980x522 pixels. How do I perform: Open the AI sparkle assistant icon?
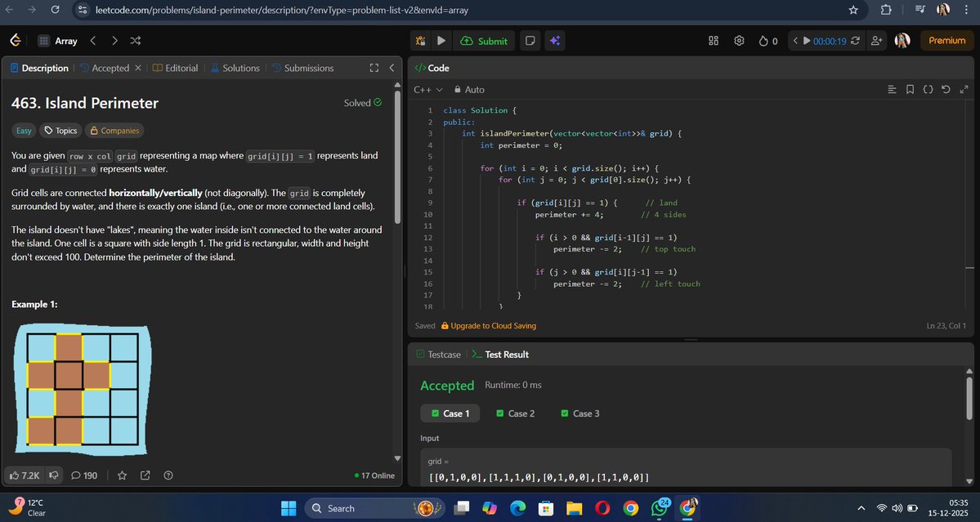coord(554,41)
